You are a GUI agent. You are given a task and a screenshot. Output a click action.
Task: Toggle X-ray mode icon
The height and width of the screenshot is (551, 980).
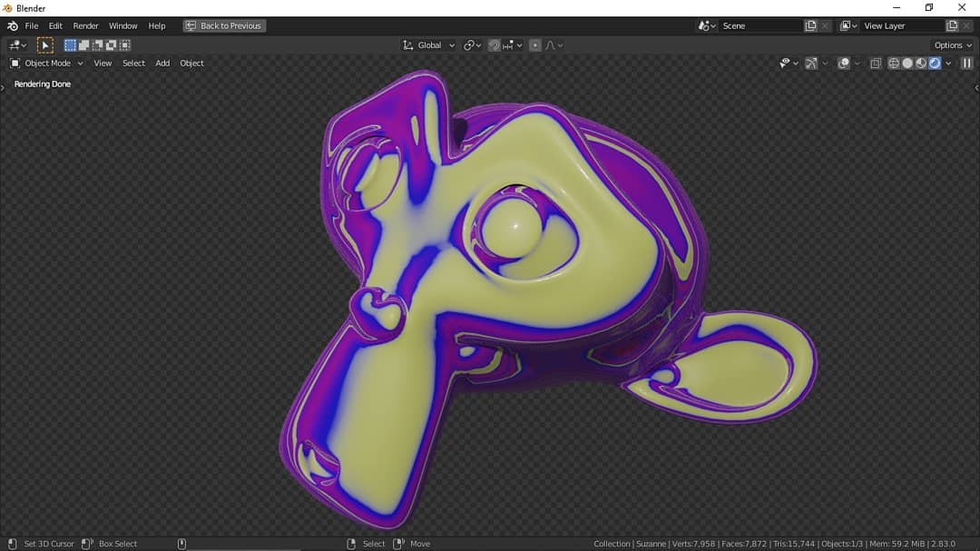876,64
